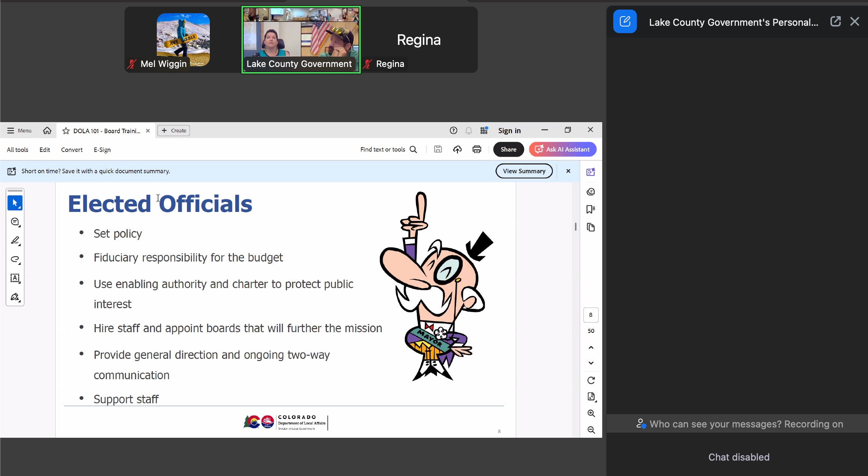Click the View Summary button
This screenshot has height=476, width=868.
(x=524, y=171)
